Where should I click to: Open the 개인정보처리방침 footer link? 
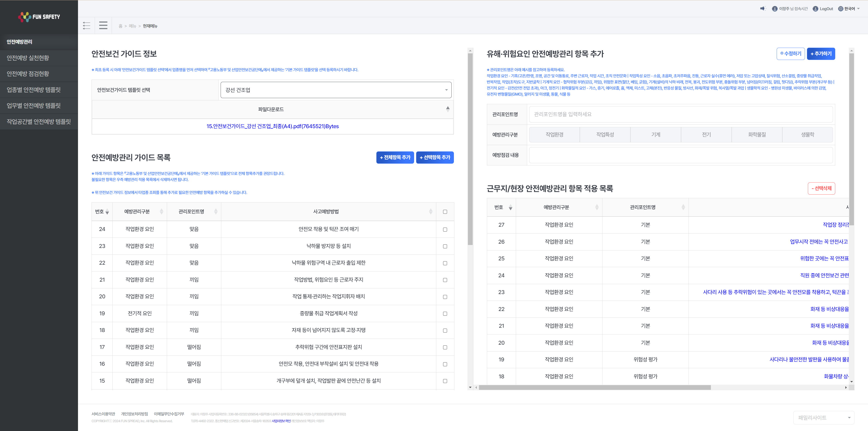(134, 414)
